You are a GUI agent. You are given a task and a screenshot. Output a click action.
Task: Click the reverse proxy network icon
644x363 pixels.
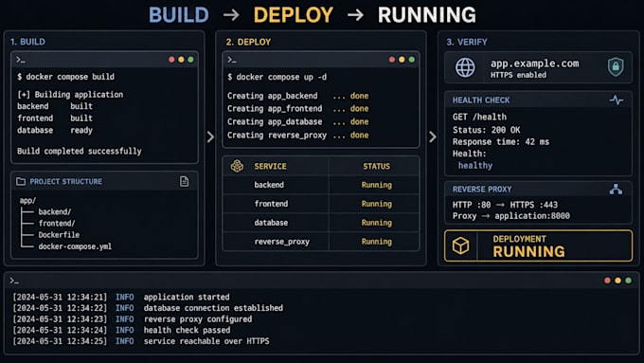(x=616, y=190)
